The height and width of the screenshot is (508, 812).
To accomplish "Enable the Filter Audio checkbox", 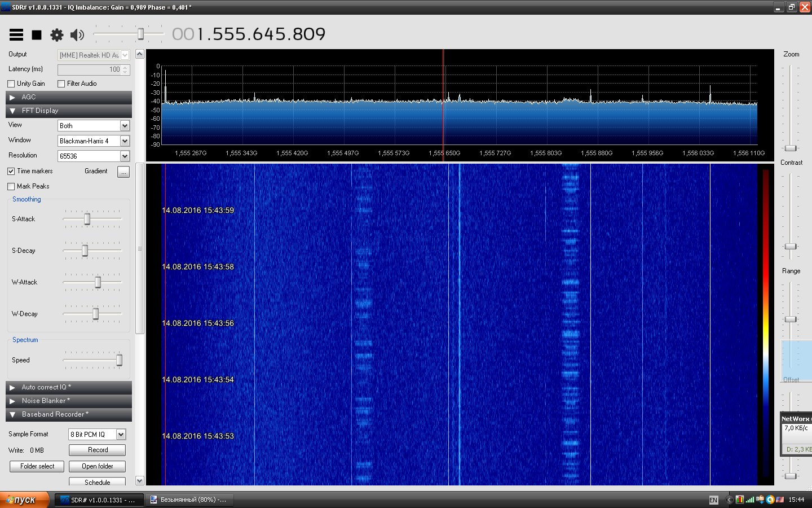I will (x=61, y=84).
